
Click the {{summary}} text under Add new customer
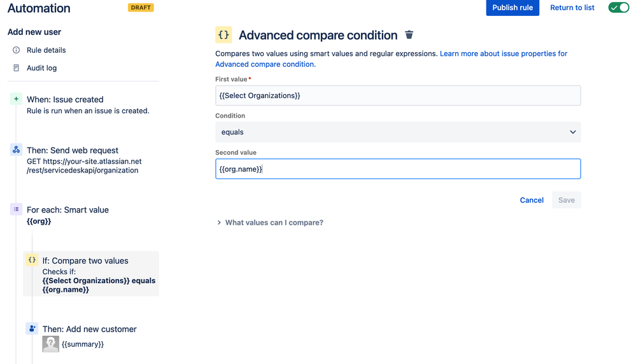point(83,344)
